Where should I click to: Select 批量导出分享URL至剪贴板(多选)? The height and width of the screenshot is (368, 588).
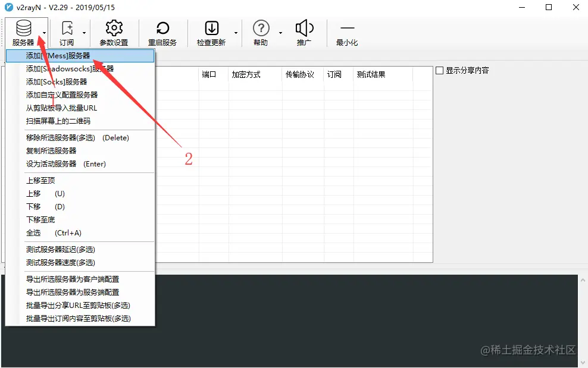80,306
